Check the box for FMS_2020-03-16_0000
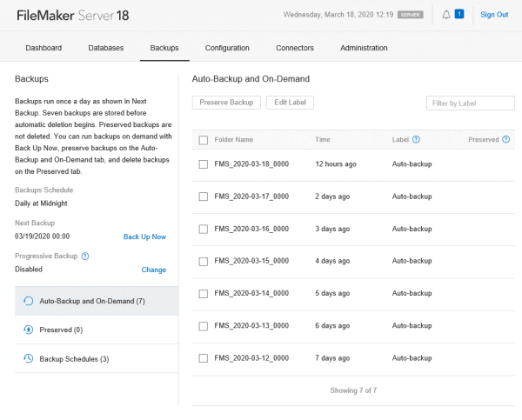Viewport: 522px width, 420px height. click(x=203, y=229)
